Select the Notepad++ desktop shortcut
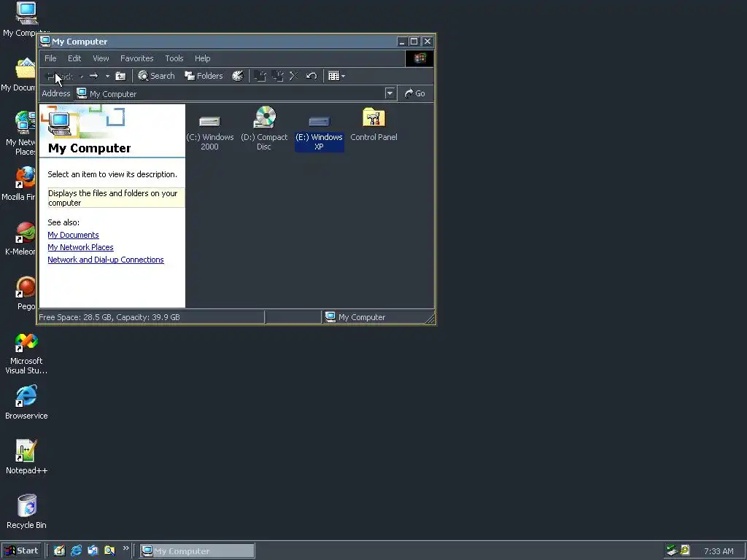The image size is (747, 560). point(26,458)
